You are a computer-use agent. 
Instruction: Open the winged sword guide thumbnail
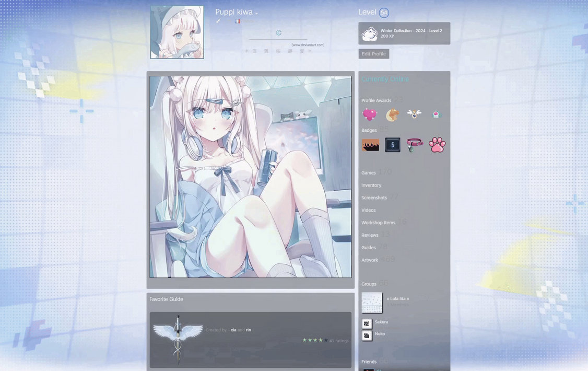pyautogui.click(x=178, y=339)
